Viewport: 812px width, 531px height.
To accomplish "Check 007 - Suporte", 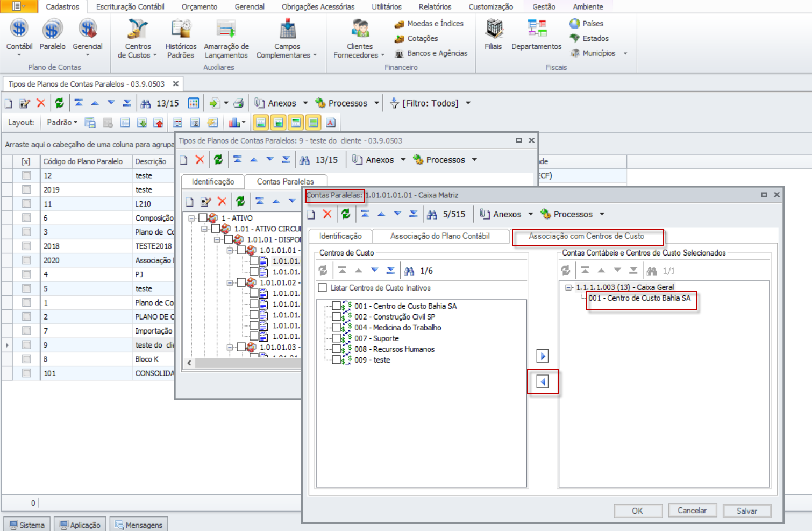I will (x=336, y=338).
